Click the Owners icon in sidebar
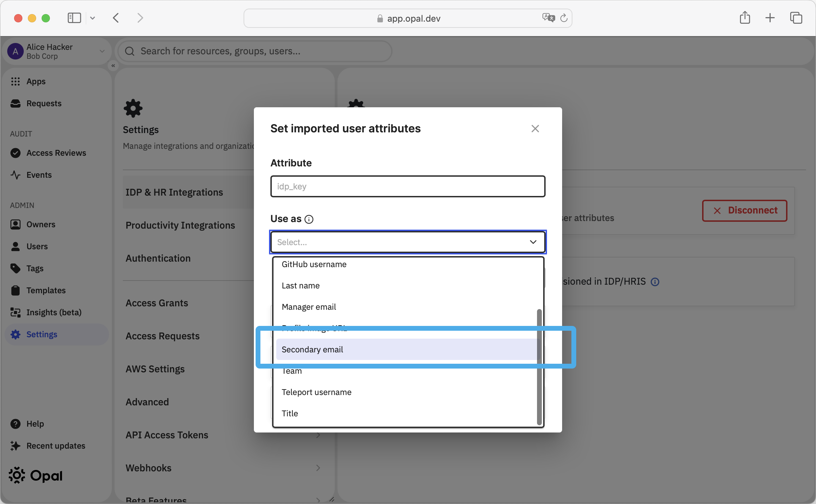Viewport: 816px width, 504px height. (x=15, y=224)
